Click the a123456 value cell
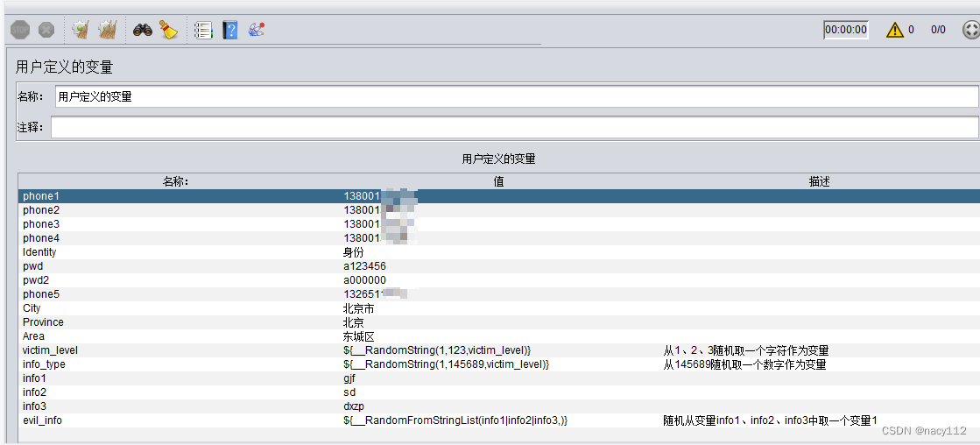This screenshot has height=445, width=980. [500, 266]
